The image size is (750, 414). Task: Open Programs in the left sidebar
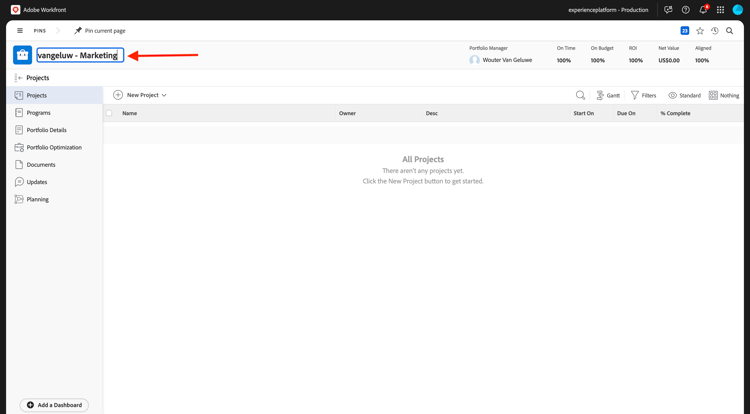pyautogui.click(x=55, y=113)
